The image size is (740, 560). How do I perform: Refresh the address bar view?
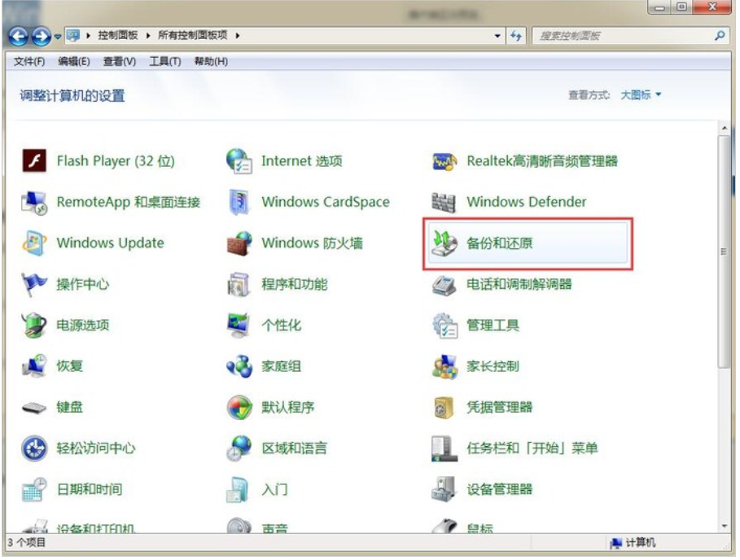tap(516, 35)
